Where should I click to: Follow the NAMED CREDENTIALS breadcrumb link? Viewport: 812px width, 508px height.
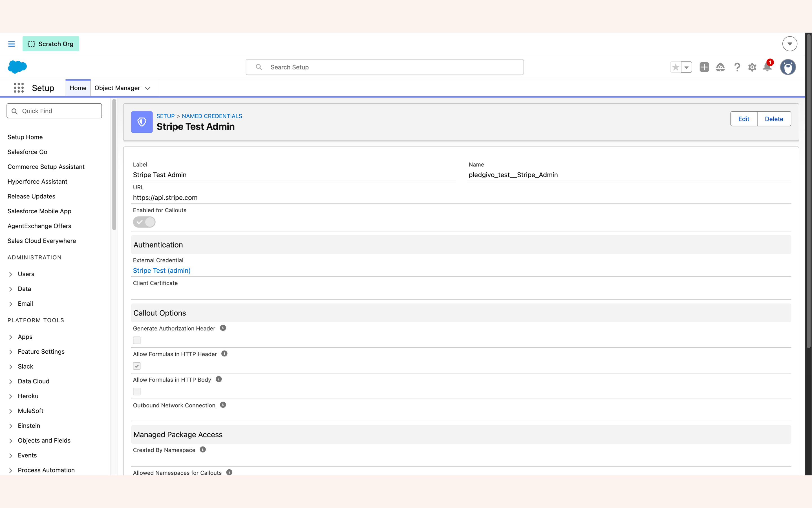point(212,116)
